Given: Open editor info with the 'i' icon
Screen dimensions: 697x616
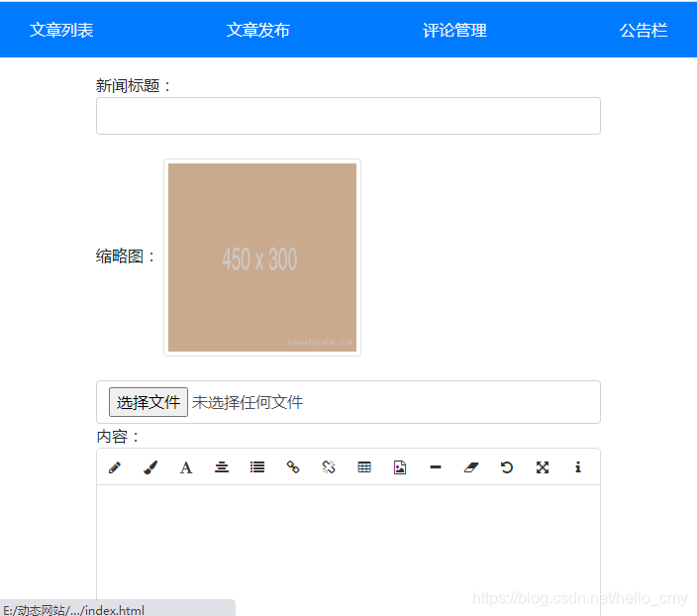Looking at the screenshot, I should point(578,467).
